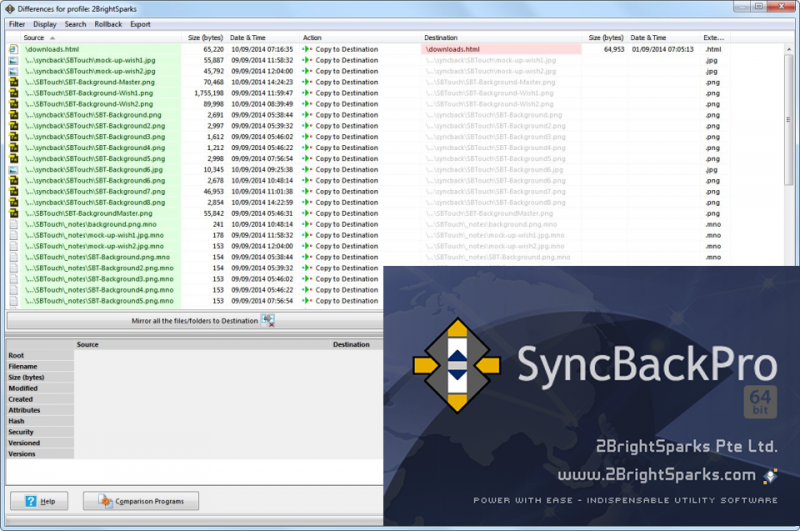Open Comparison Programs
The height and width of the screenshot is (531, 800).
(x=141, y=501)
